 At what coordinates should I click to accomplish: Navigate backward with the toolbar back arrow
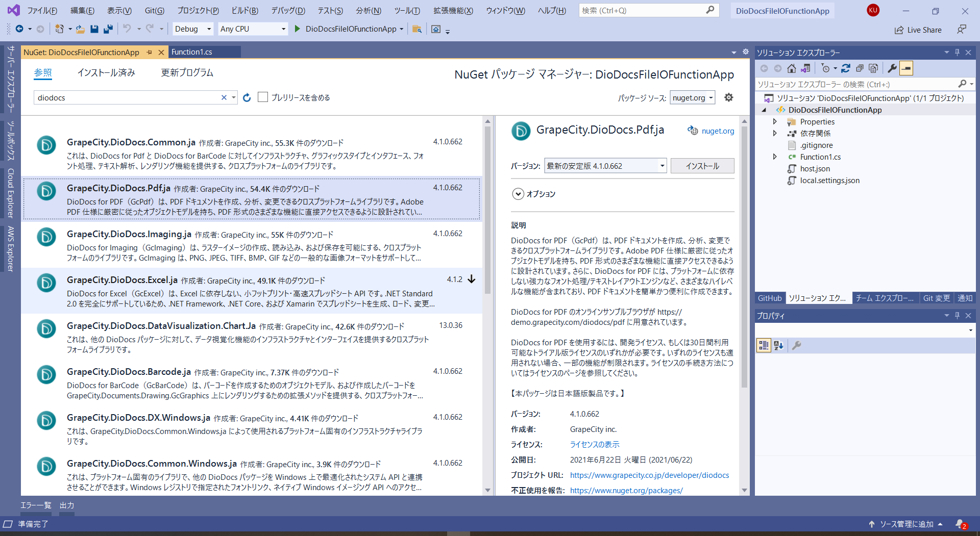[19, 29]
